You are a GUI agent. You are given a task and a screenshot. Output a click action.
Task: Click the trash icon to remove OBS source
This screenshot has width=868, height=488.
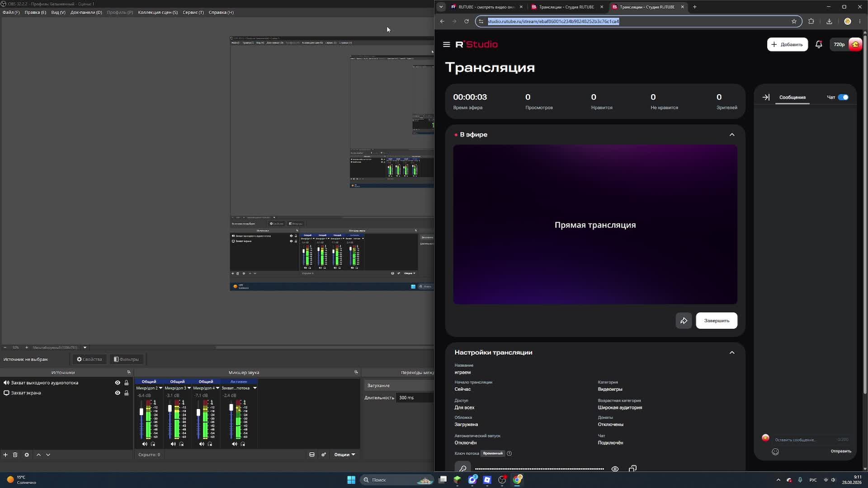point(15,455)
